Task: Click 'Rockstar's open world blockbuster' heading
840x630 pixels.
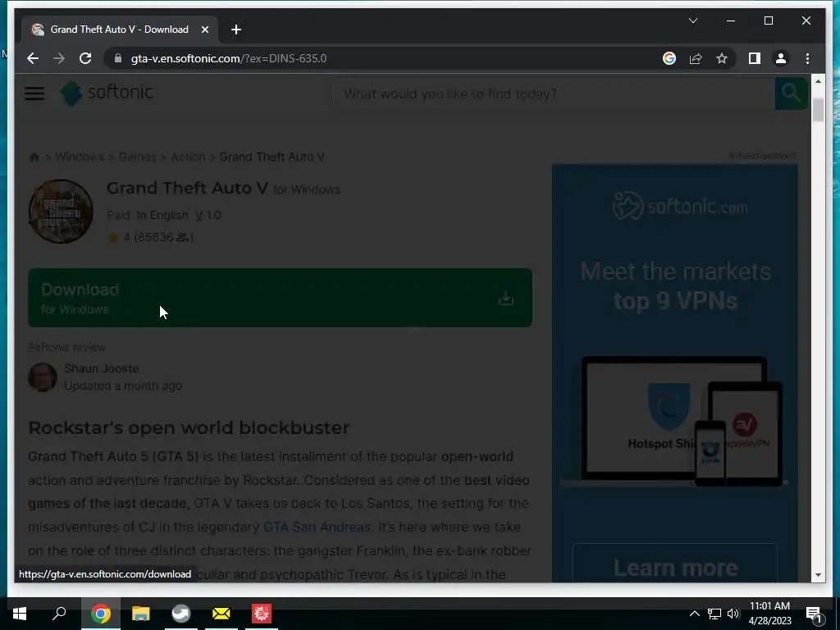Action: coord(189,428)
